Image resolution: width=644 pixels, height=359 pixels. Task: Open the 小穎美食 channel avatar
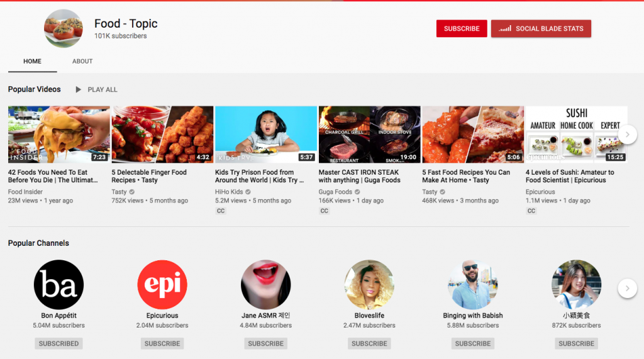tap(576, 284)
